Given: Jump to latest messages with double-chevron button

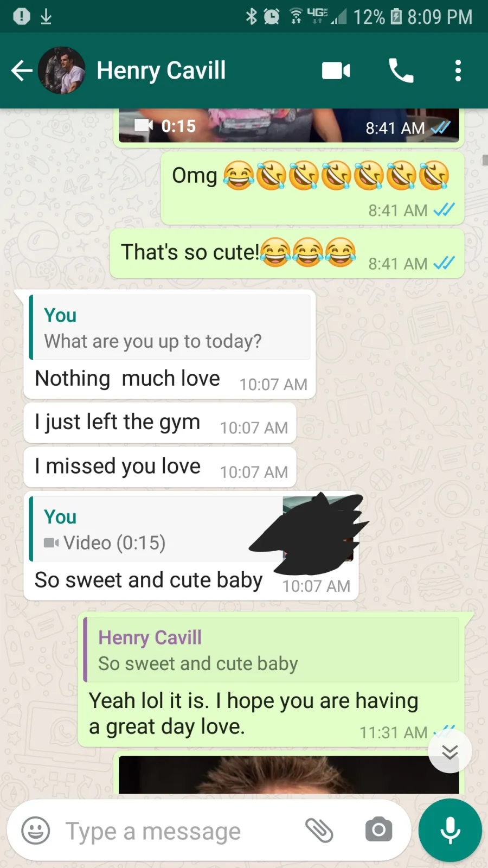Looking at the screenshot, I should click(450, 751).
